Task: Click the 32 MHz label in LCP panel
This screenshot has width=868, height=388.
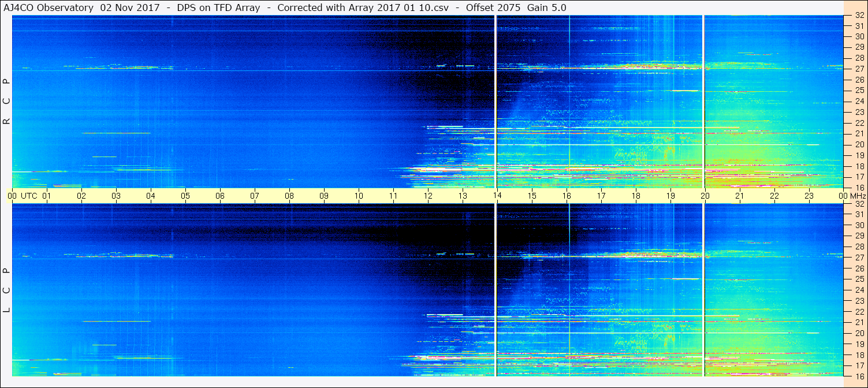Action: click(x=859, y=204)
